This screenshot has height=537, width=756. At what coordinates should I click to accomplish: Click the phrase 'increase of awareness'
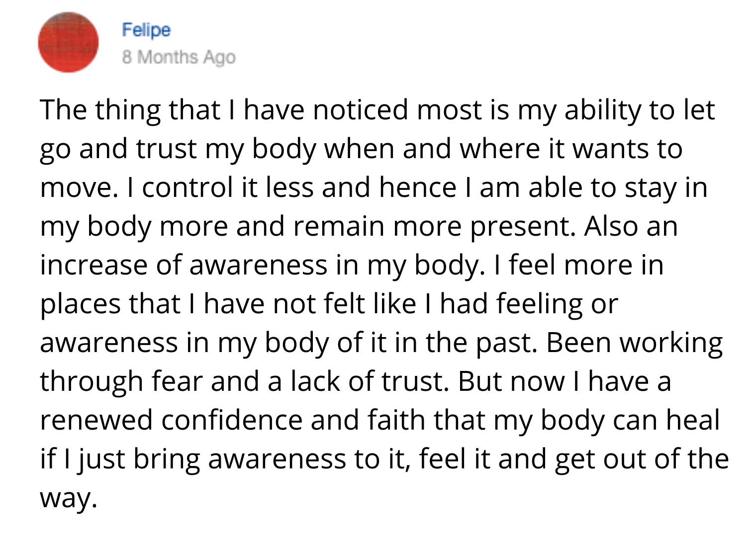pyautogui.click(x=184, y=265)
